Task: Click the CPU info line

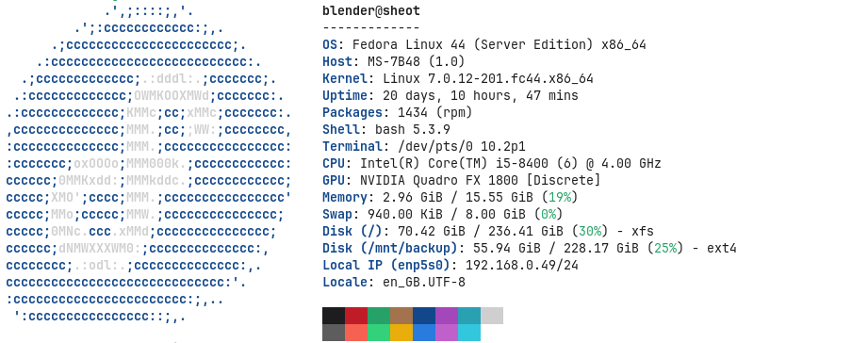Action: pyautogui.click(x=492, y=164)
